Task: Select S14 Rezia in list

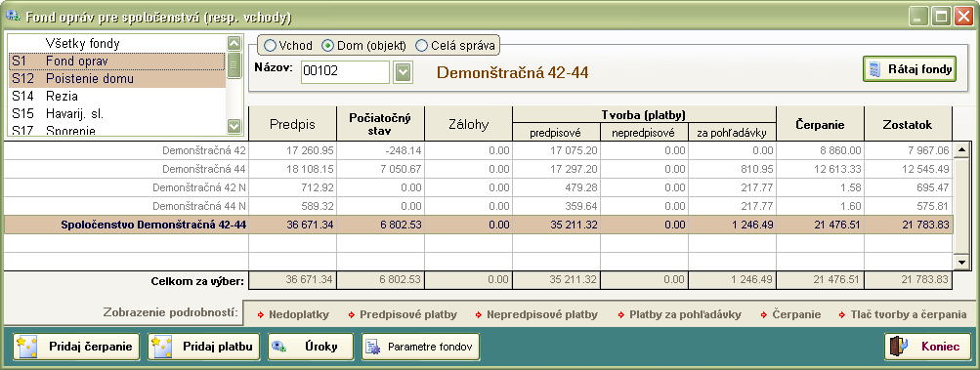Action: point(116,97)
